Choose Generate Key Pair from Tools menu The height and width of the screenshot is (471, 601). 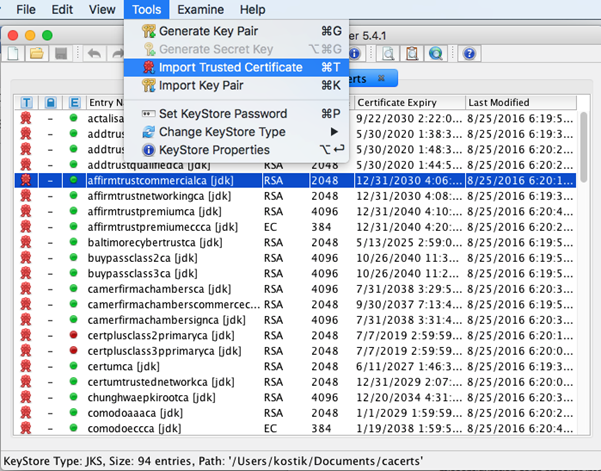coord(236,31)
